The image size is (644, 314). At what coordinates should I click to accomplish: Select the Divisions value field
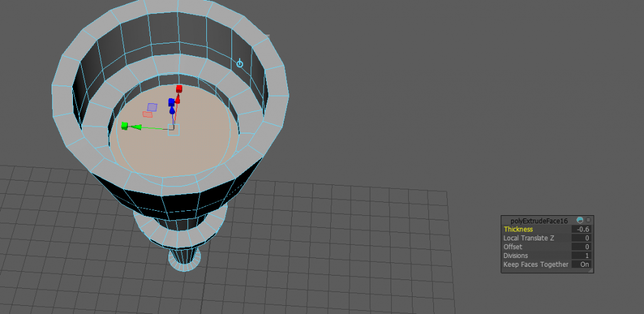point(581,255)
